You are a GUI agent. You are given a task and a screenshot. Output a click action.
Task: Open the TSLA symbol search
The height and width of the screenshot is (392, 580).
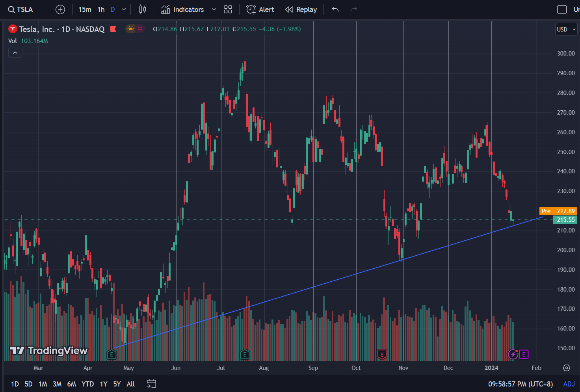coord(20,9)
